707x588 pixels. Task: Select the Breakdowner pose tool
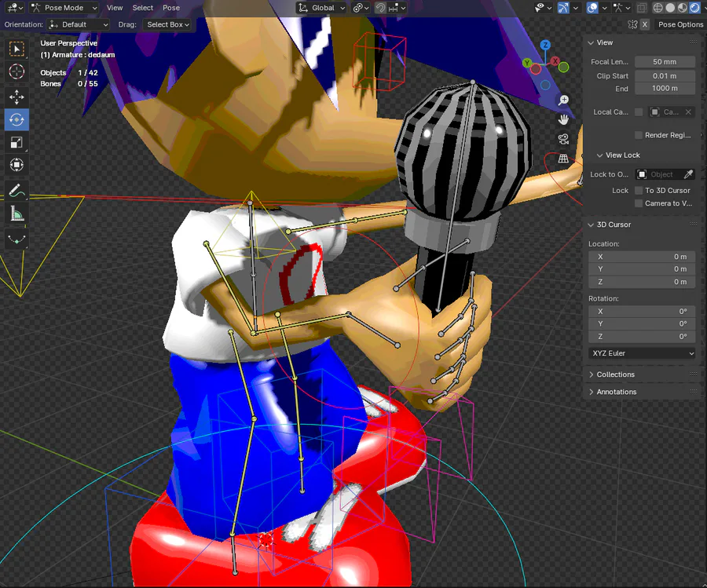pyautogui.click(x=16, y=239)
